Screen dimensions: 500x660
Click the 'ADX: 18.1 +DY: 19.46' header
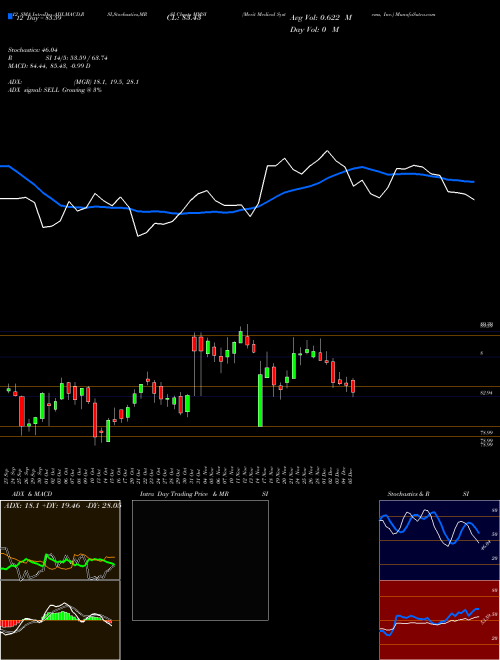(x=62, y=506)
